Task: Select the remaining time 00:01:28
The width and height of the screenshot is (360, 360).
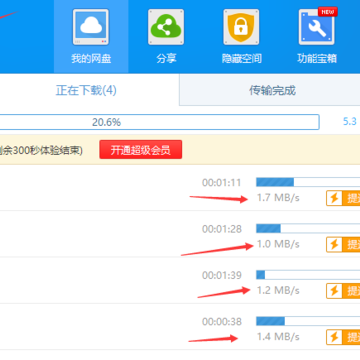Action: pyautogui.click(x=222, y=229)
